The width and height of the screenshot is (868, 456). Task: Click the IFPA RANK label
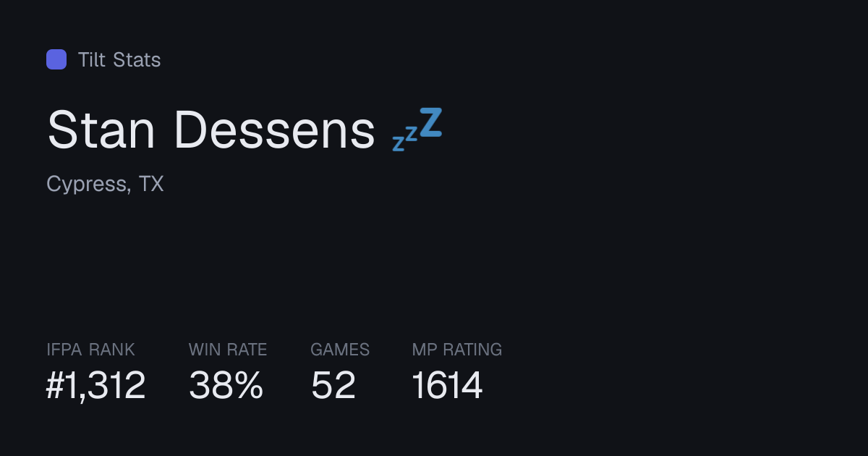(90, 350)
